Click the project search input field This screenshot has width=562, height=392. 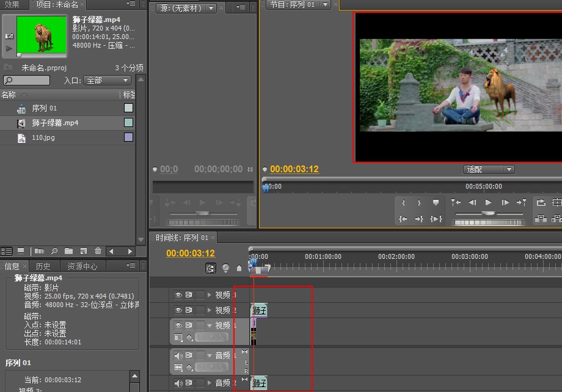pos(26,80)
